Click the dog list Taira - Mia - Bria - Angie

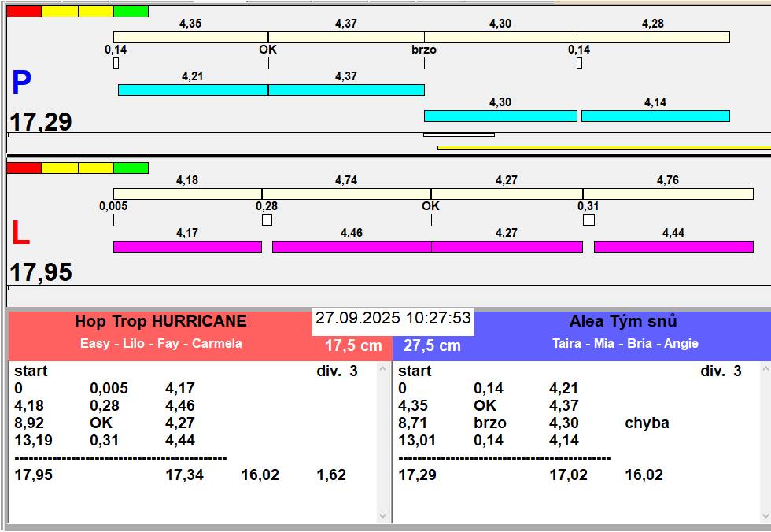625,343
